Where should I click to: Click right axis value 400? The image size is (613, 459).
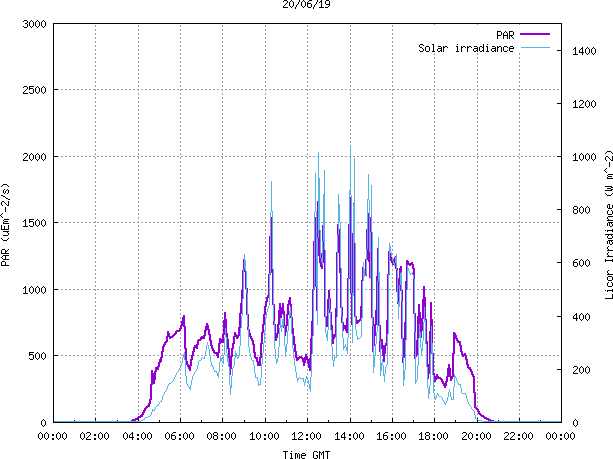point(581,317)
